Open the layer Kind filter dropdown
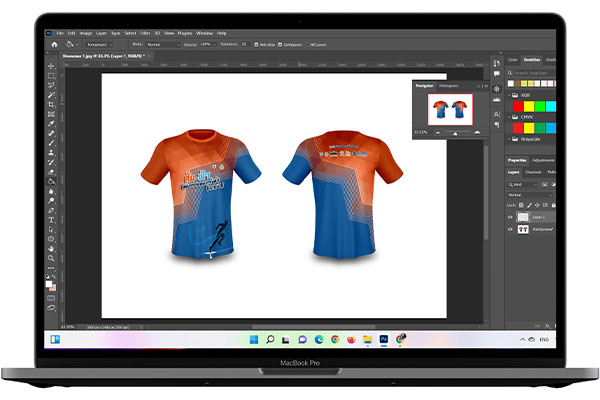Image resolution: width=600 pixels, height=400 pixels. 523,184
